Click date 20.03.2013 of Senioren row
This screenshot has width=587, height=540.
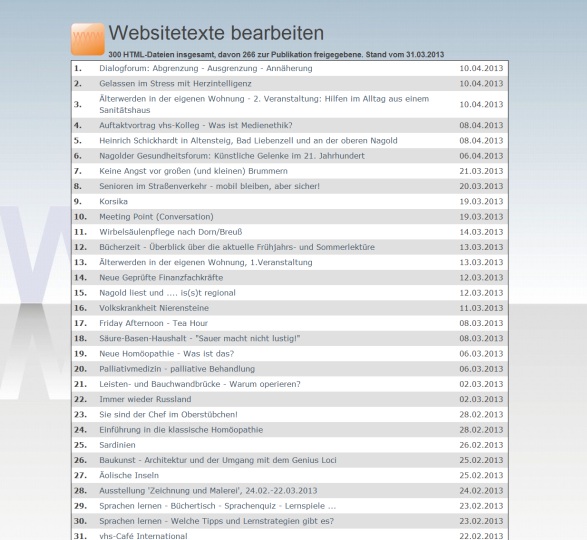(x=481, y=186)
